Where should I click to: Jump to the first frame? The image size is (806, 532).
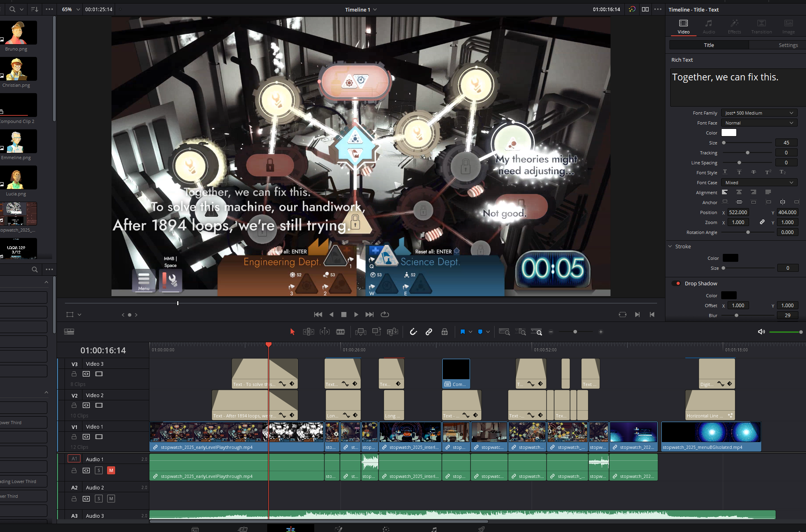[318, 314]
